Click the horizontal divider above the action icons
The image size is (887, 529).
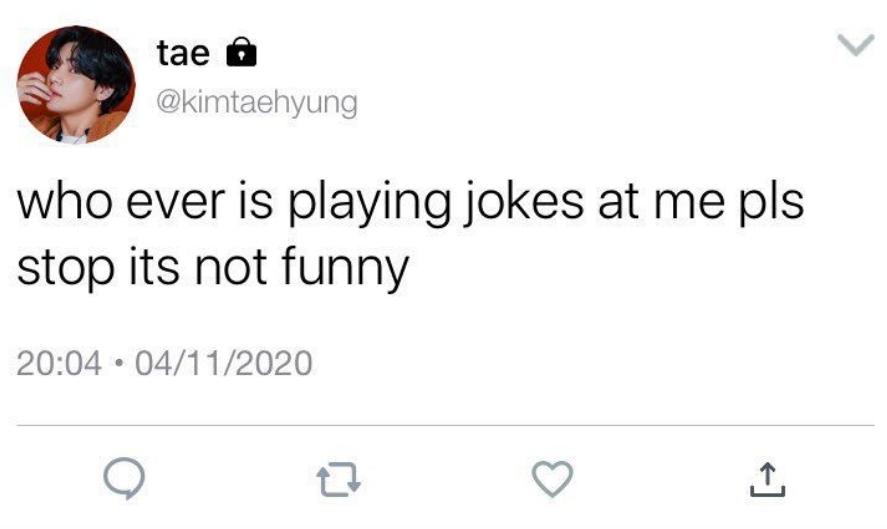[443, 426]
